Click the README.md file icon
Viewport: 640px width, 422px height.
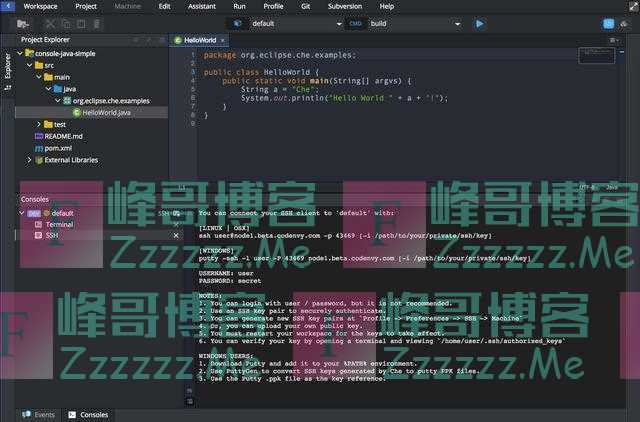pyautogui.click(x=37, y=136)
